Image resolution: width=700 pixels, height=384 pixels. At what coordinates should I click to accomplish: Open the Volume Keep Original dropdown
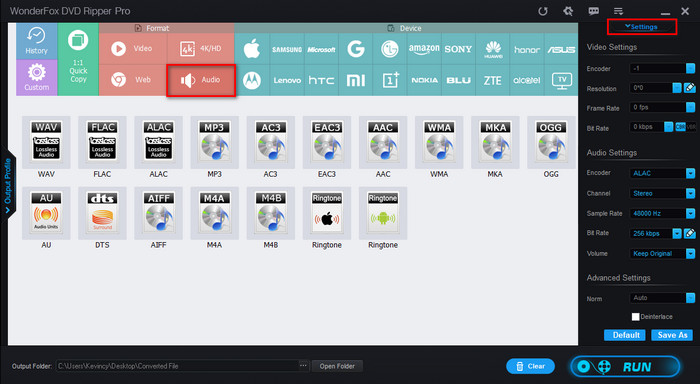662,254
